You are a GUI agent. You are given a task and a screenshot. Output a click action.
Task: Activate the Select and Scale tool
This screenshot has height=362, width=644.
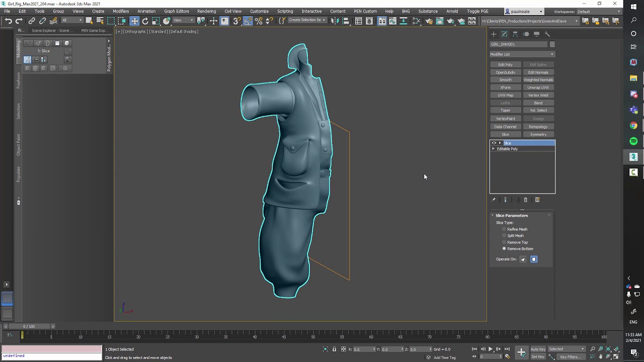[x=156, y=21]
